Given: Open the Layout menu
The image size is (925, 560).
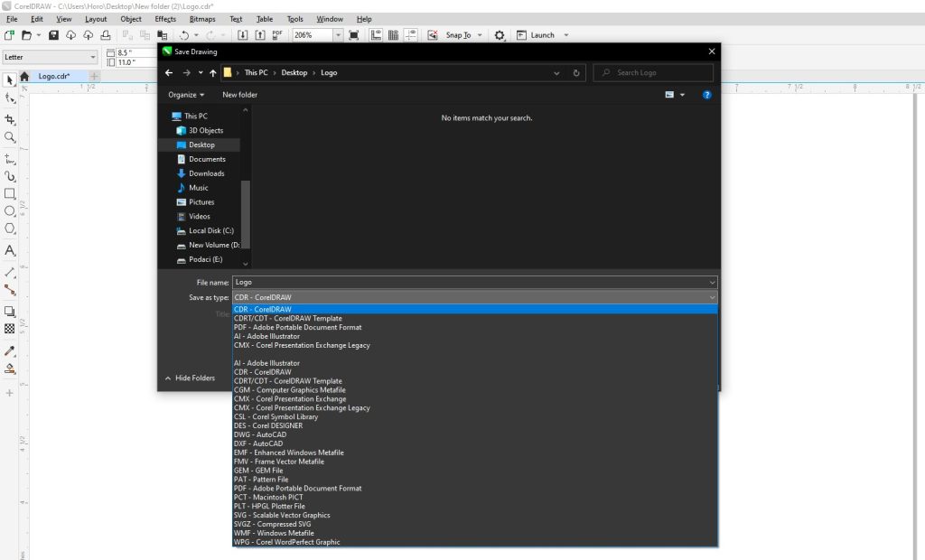Looking at the screenshot, I should [96, 19].
